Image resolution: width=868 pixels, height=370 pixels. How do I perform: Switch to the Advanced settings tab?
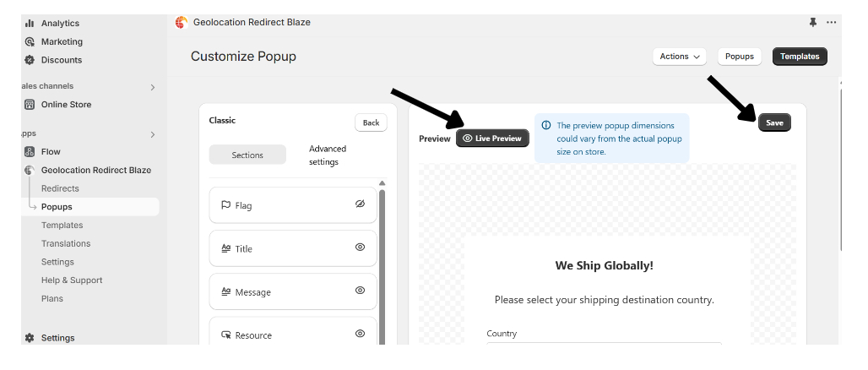point(328,155)
